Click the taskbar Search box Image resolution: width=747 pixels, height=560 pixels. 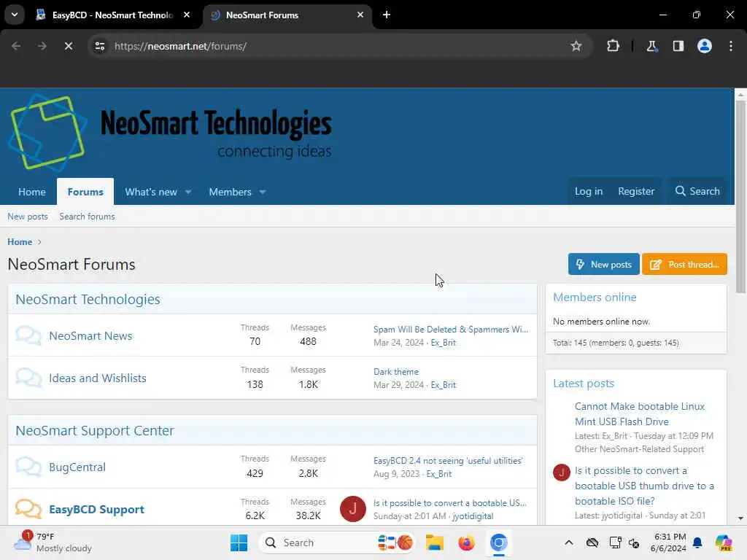click(337, 542)
